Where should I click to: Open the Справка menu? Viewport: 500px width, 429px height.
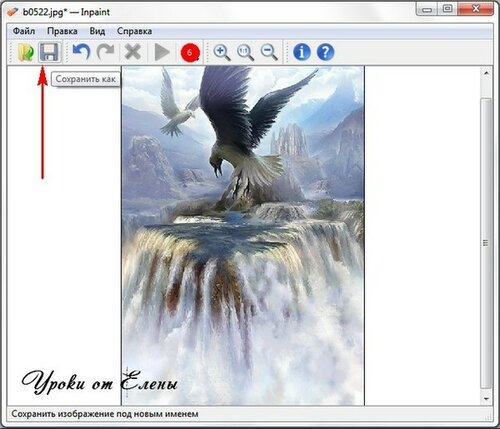coord(134,31)
